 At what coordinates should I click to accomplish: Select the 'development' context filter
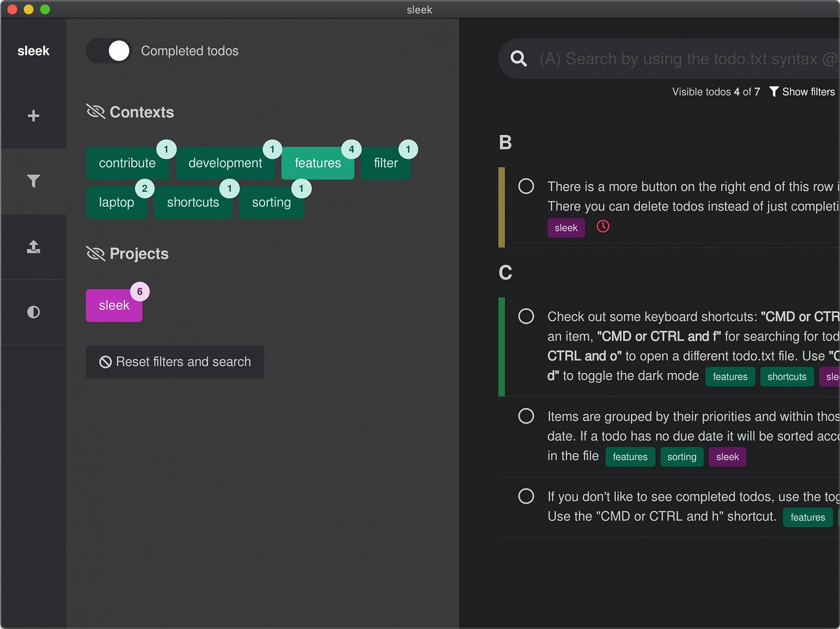point(225,163)
